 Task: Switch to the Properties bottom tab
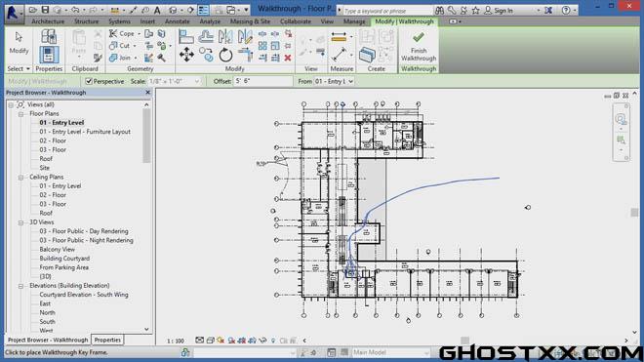pyautogui.click(x=107, y=340)
